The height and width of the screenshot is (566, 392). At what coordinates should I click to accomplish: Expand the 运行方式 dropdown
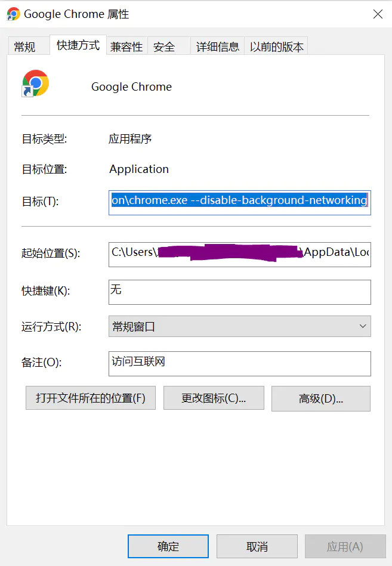(239, 326)
